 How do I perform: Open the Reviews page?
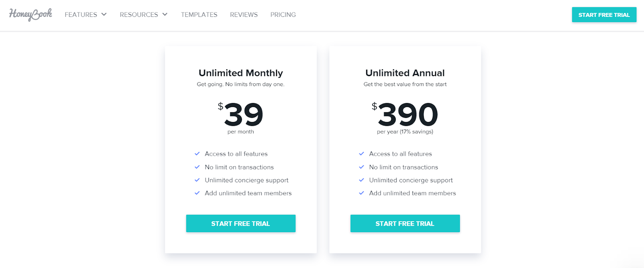point(244,14)
